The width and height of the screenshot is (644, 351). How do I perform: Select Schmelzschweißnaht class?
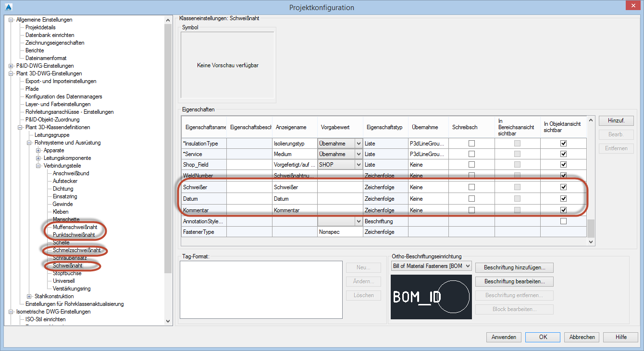coord(77,250)
